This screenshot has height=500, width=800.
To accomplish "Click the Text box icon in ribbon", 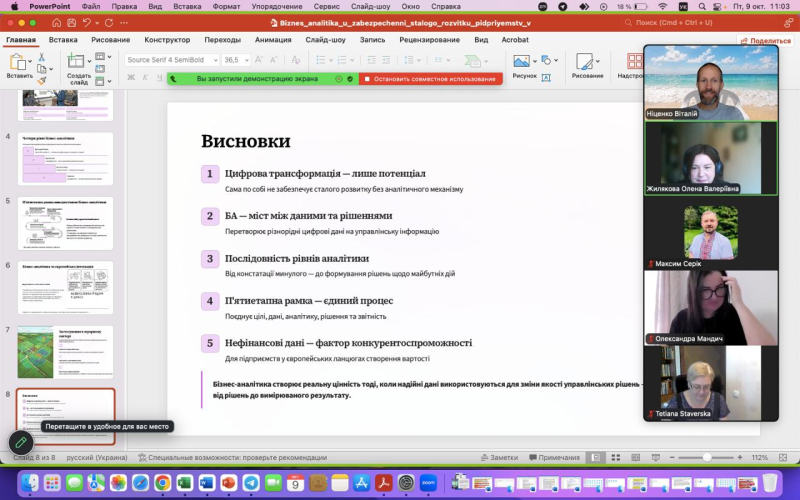I will point(546,78).
